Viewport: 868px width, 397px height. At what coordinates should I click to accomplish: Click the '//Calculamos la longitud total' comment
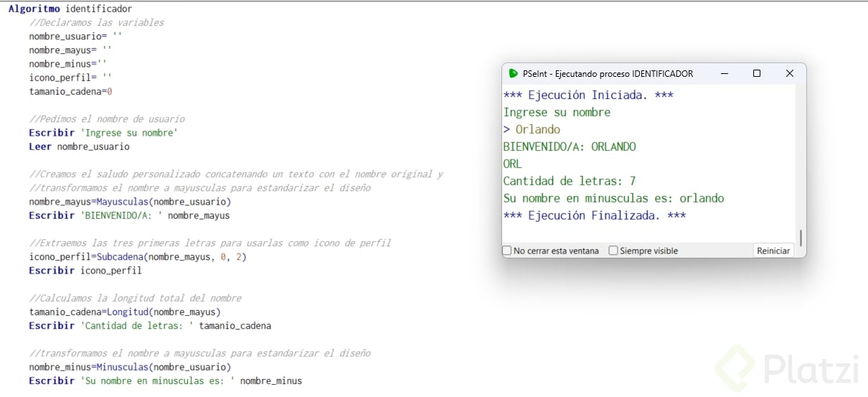click(x=135, y=298)
